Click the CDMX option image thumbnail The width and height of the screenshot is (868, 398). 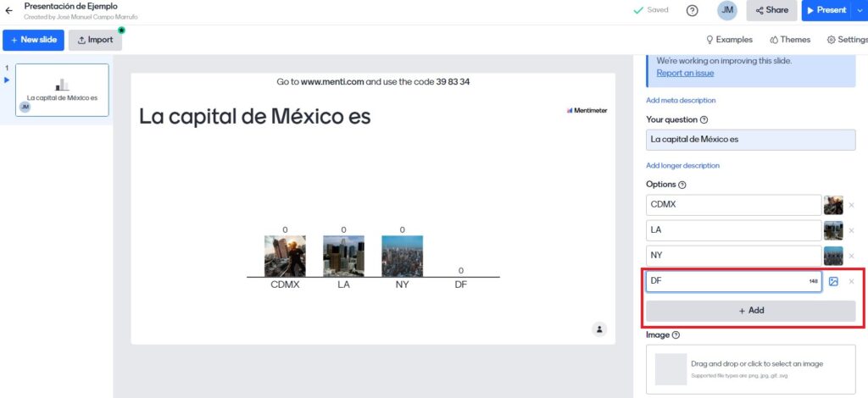(833, 205)
